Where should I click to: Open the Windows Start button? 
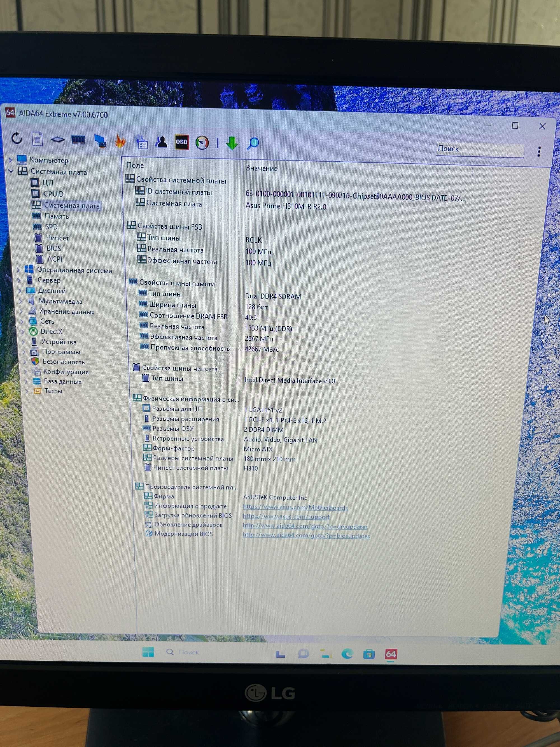click(148, 651)
